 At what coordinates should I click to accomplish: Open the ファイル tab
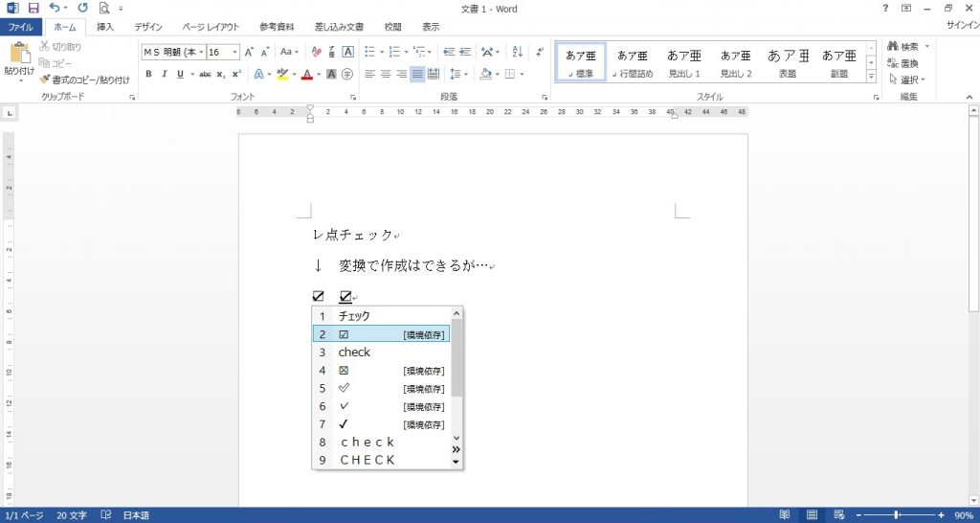coord(21,27)
